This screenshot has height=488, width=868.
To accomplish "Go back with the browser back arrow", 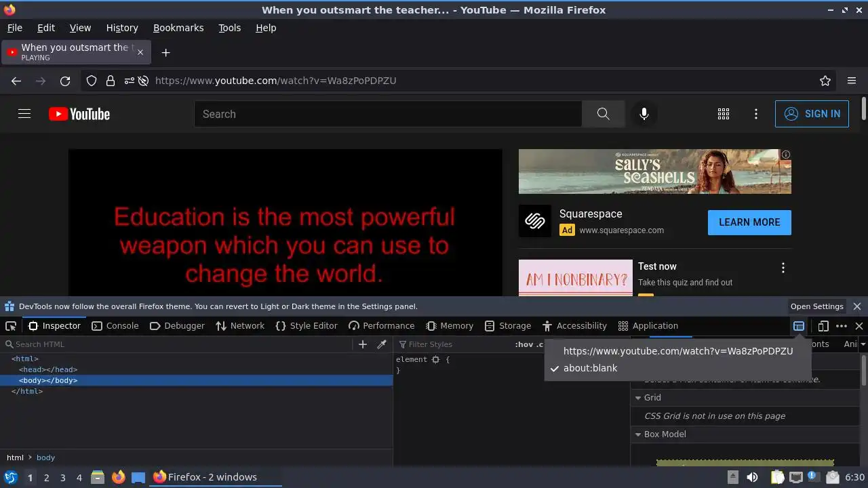I will (16, 81).
